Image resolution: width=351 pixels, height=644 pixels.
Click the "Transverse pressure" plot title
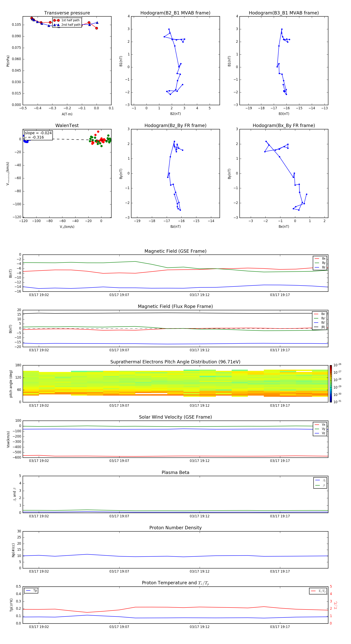[x=67, y=13]
